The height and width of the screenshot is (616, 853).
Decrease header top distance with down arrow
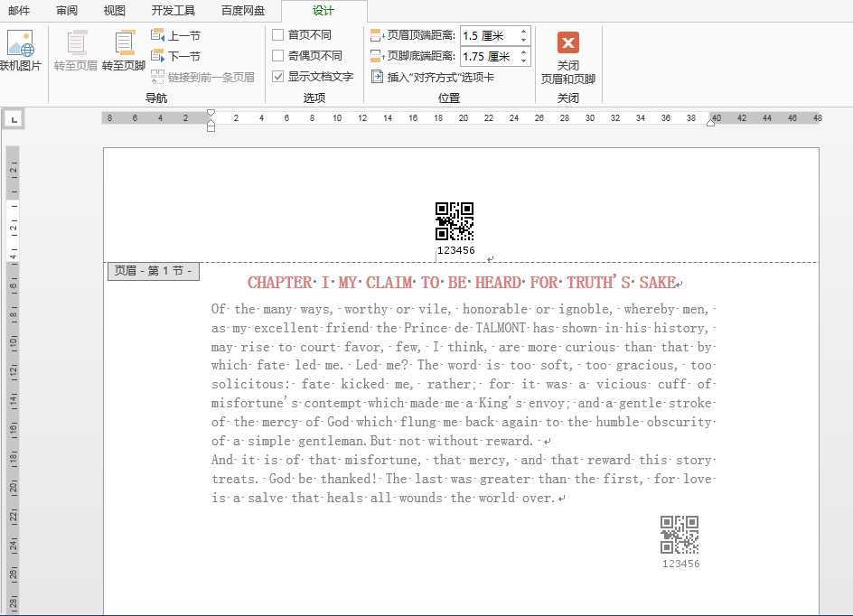tap(523, 40)
